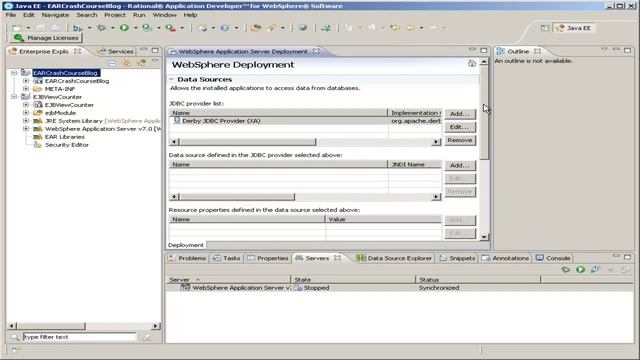This screenshot has height=360, width=640.
Task: Collapse the Data Sources section
Action: click(171, 79)
